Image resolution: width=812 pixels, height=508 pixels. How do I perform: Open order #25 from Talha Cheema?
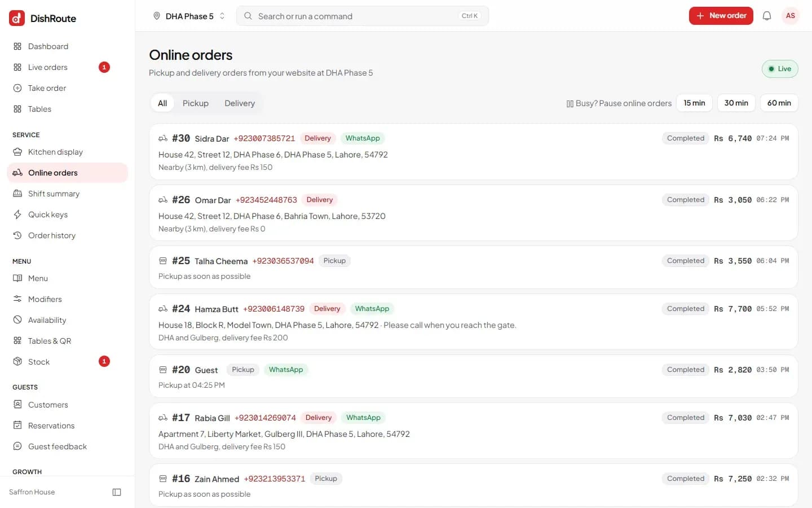[474, 268]
